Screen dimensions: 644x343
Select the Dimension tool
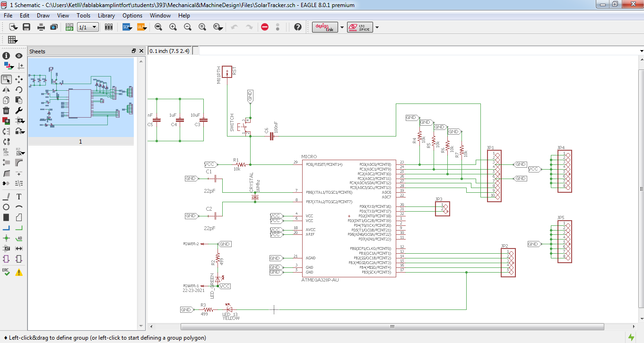tap(19, 249)
